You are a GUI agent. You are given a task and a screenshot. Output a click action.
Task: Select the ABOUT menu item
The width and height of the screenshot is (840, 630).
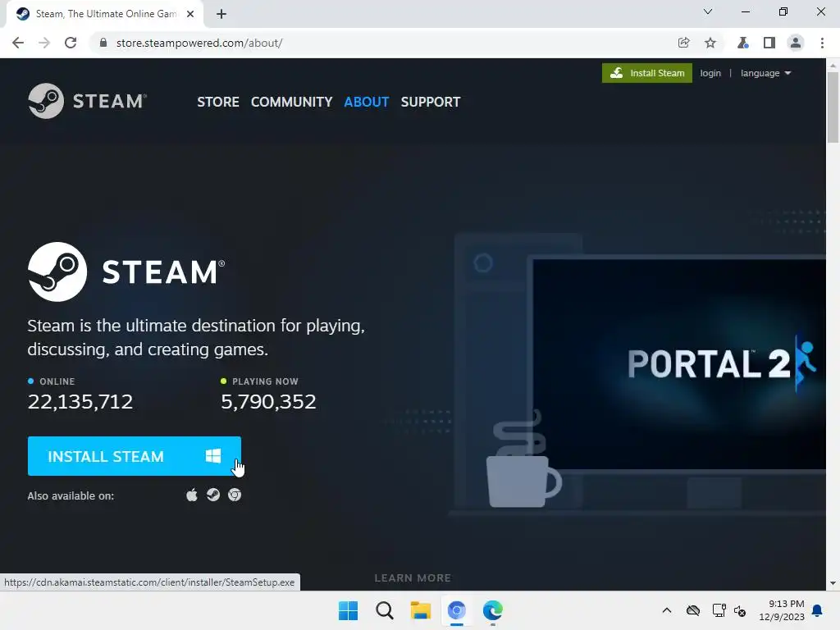coord(367,102)
